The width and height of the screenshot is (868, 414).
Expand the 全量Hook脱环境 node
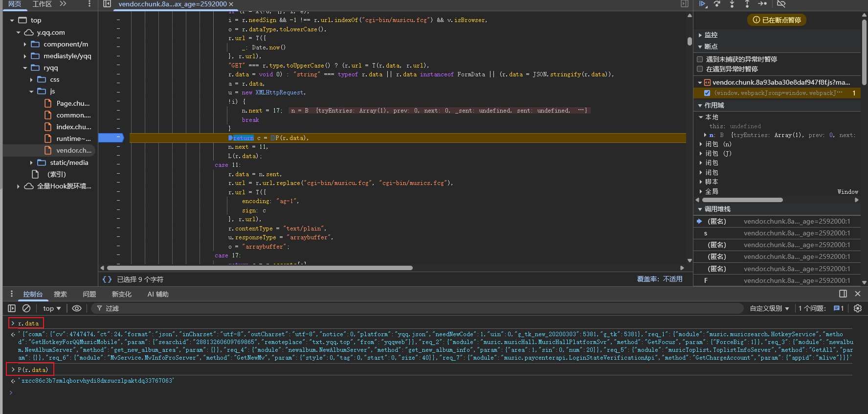(19, 186)
